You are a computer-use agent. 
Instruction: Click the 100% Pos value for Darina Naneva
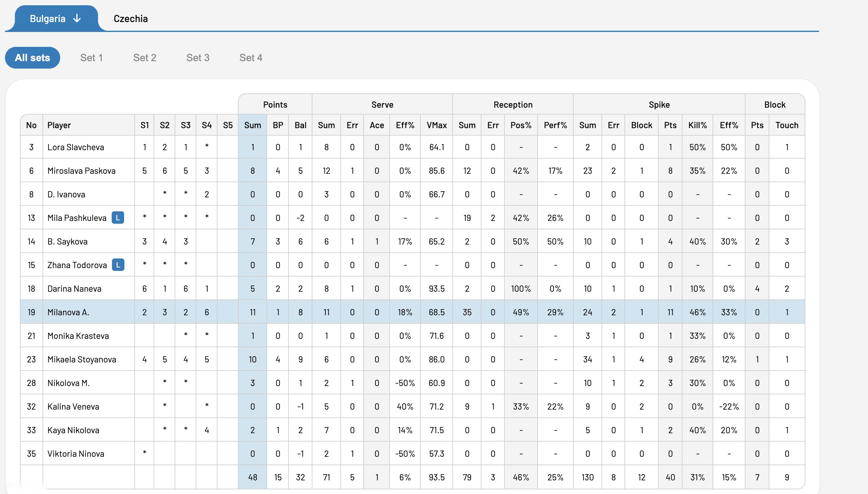[521, 289]
